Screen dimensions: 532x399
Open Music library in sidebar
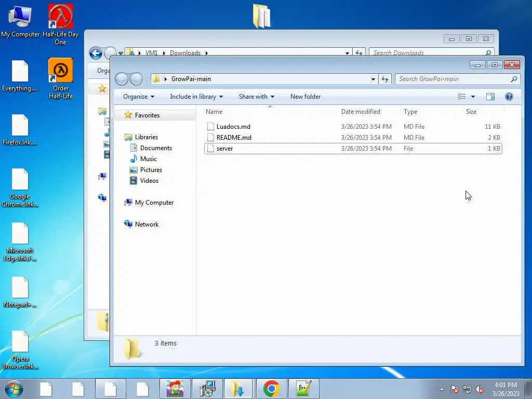[x=148, y=159]
